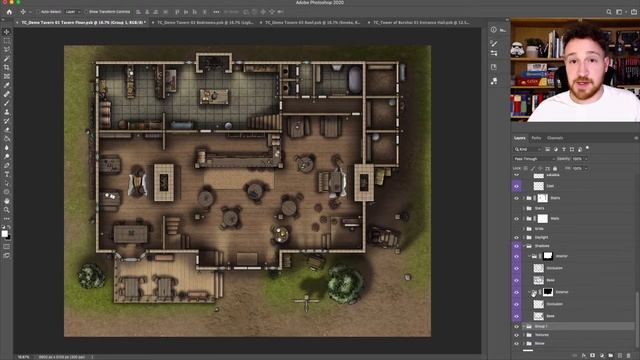Select the Clone Stamp tool
Screen dimensions: 640x360
(x=6, y=112)
